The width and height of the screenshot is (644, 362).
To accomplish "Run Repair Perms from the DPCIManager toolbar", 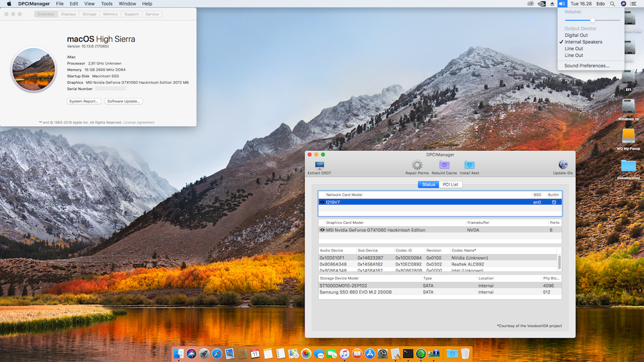I will [x=417, y=165].
